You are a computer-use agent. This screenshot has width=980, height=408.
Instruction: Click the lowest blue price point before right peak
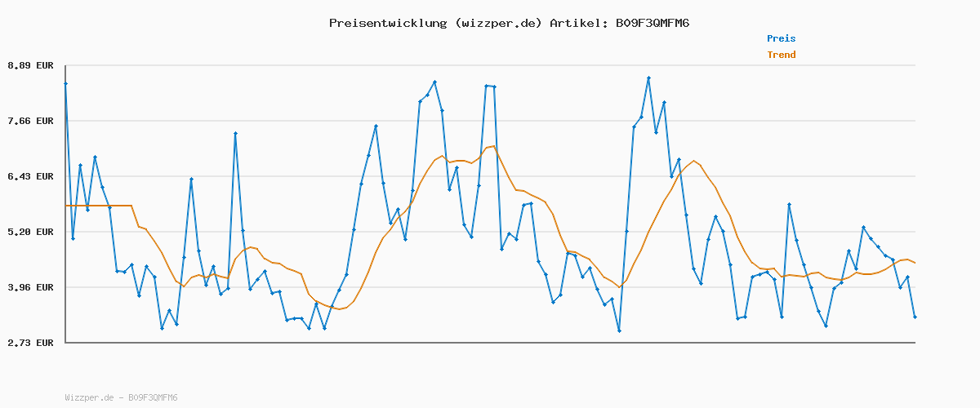619,330
